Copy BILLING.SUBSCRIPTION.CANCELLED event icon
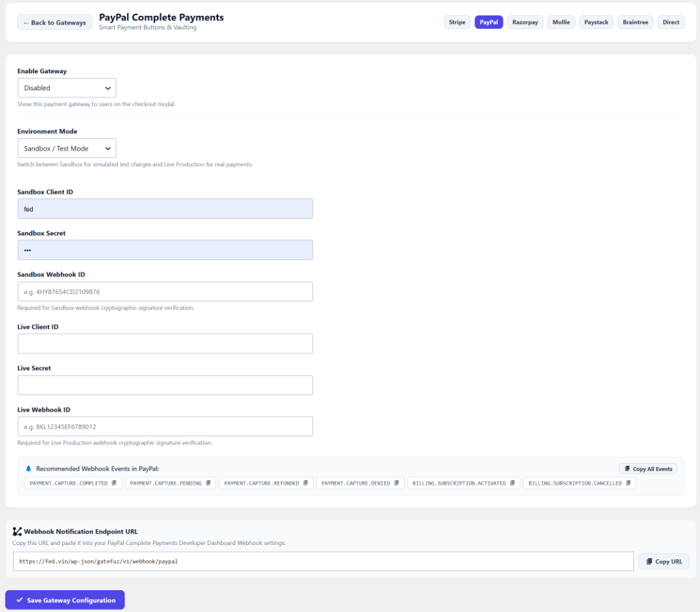700x612 pixels. 629,483
